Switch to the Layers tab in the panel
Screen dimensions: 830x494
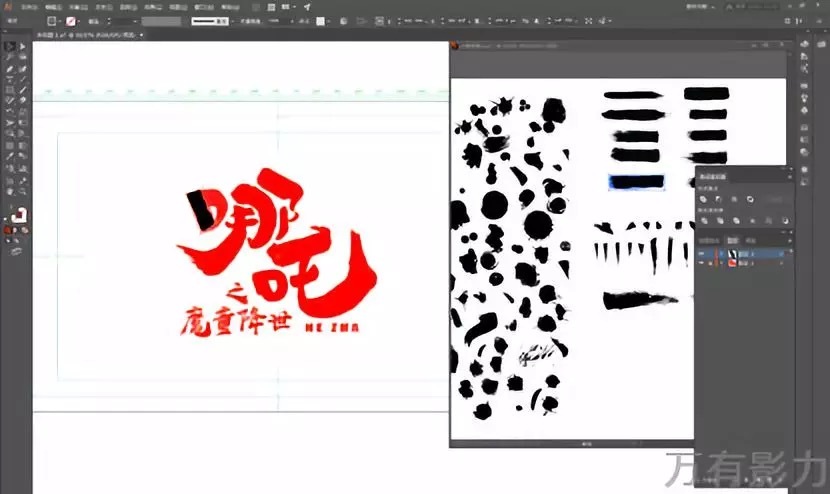pos(732,241)
